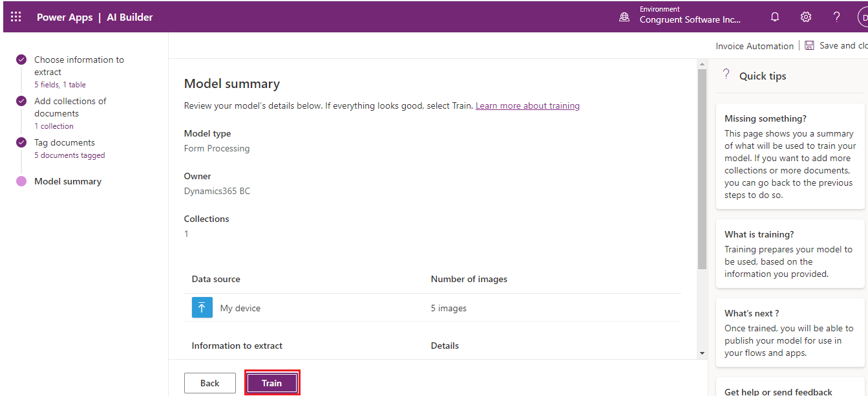Image resolution: width=868 pixels, height=396 pixels.
Task: Click the 5 fields, 1 table subtitle
Action: tap(60, 85)
